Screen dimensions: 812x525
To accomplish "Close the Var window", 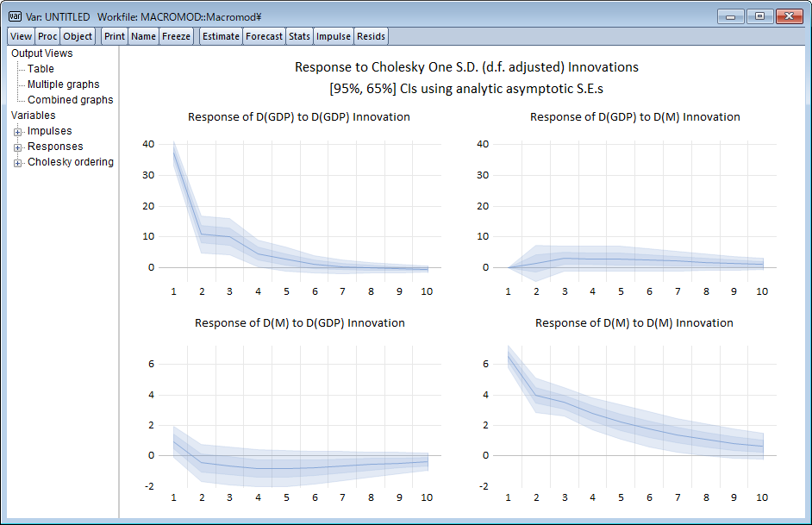I will (790, 16).
